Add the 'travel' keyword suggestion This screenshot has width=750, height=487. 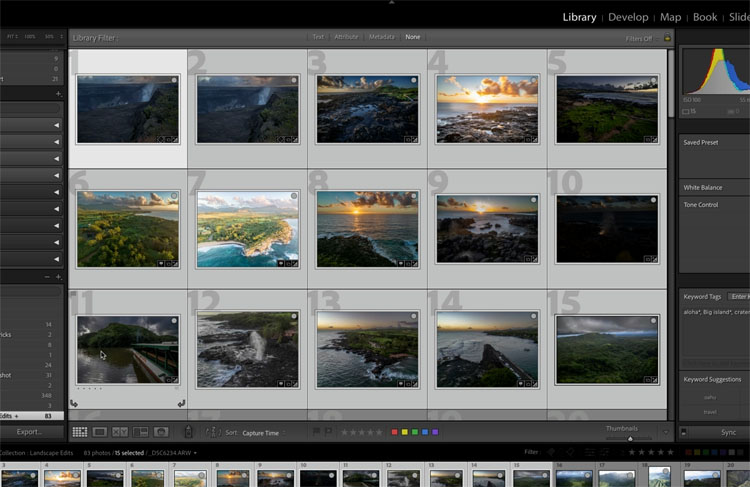[710, 412]
